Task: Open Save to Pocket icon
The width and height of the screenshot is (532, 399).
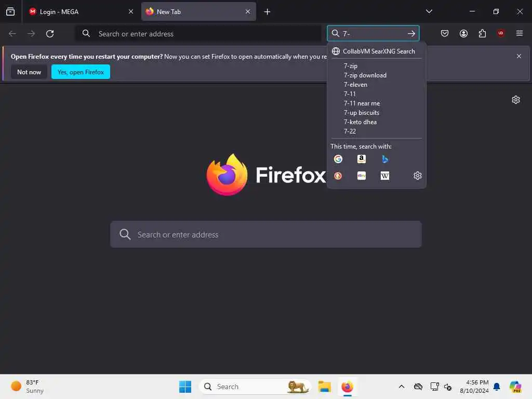Action: 445,33
